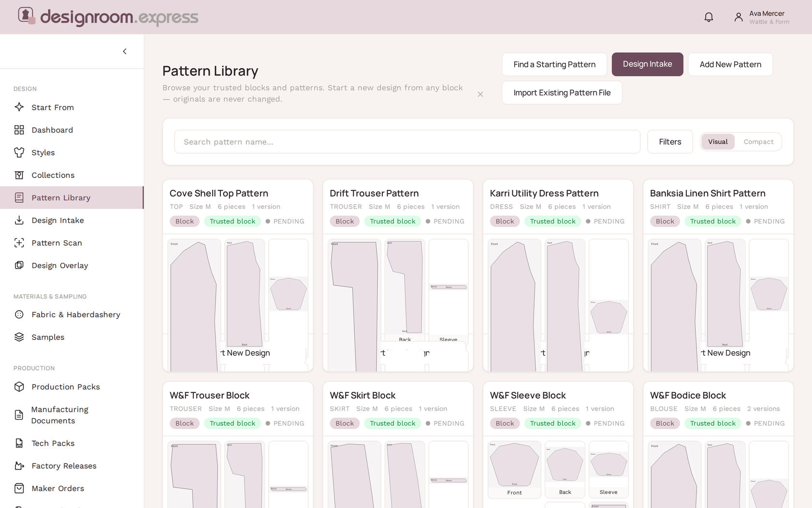Click the designroom.express logo icon
812x508 pixels.
coord(27,15)
